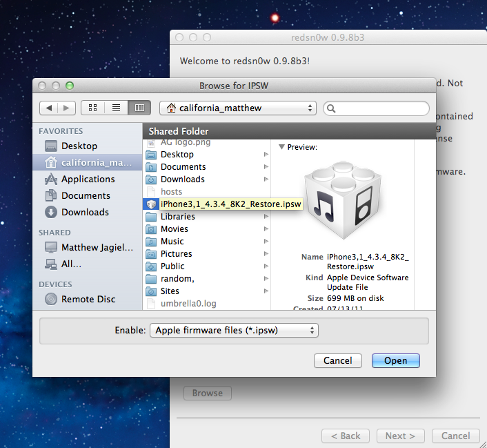Select column view button in toolbar
This screenshot has width=487, height=448.
[139, 108]
